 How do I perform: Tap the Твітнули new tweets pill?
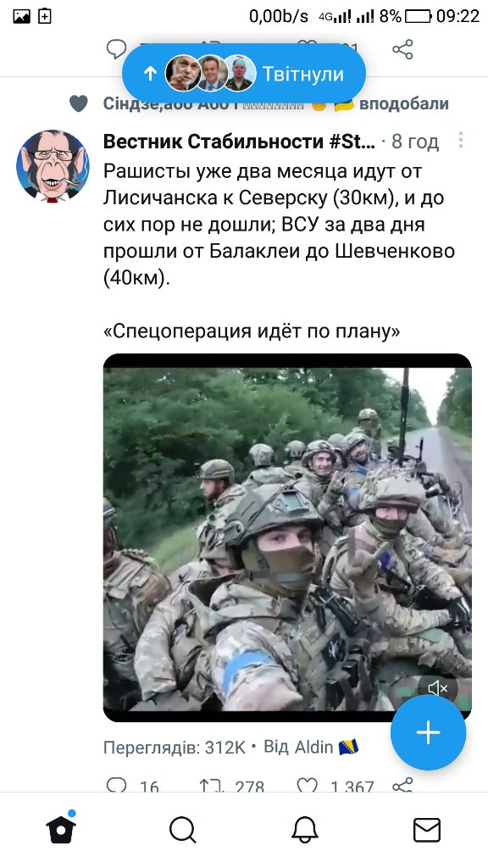[244, 74]
